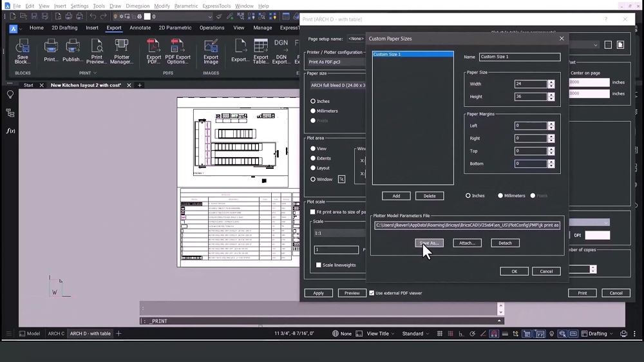Enable Scale lineweights checkbox
The image size is (644, 362).
click(x=318, y=265)
